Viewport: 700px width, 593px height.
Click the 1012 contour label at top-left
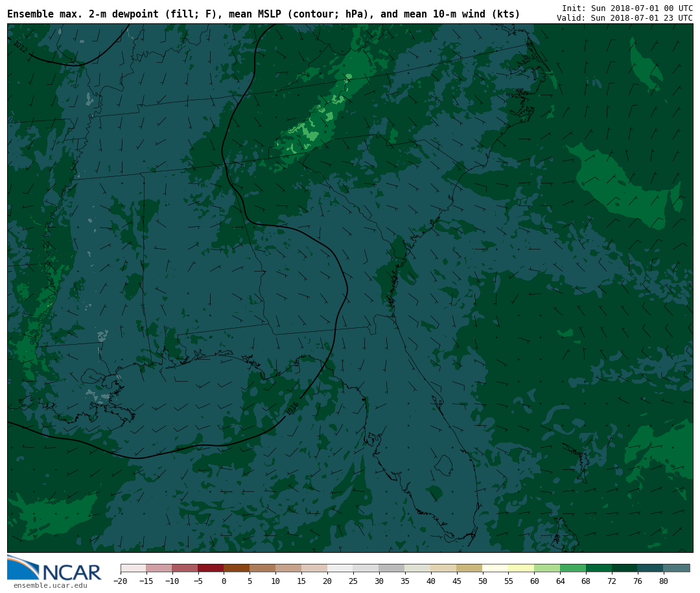coord(20,47)
